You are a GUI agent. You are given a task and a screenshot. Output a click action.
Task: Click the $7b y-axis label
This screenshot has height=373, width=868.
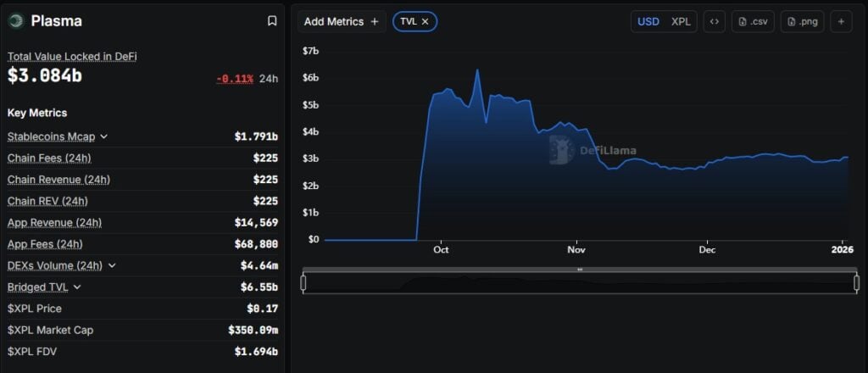click(x=310, y=52)
